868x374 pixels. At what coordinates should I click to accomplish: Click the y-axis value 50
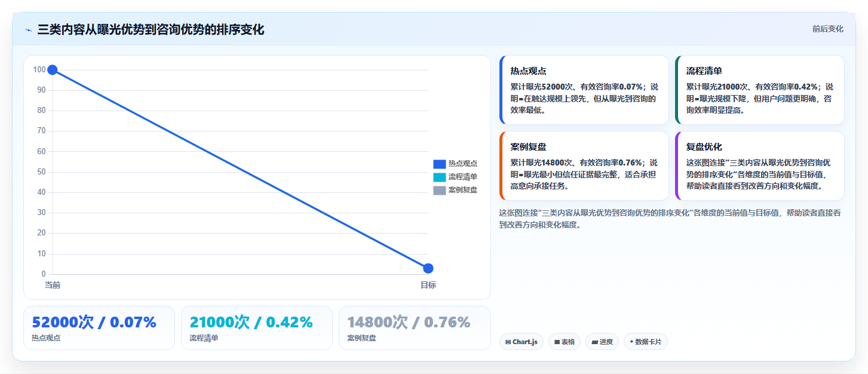(x=42, y=172)
